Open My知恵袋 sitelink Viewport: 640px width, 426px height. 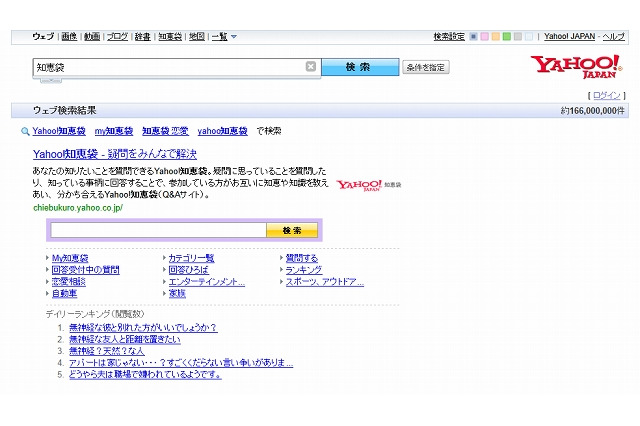coord(70,258)
